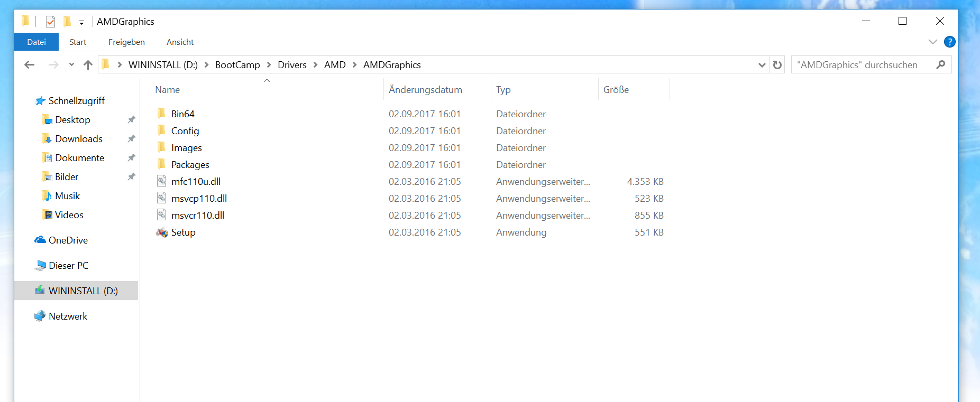The image size is (980, 402).
Task: Open Musik in the sidebar
Action: (68, 195)
